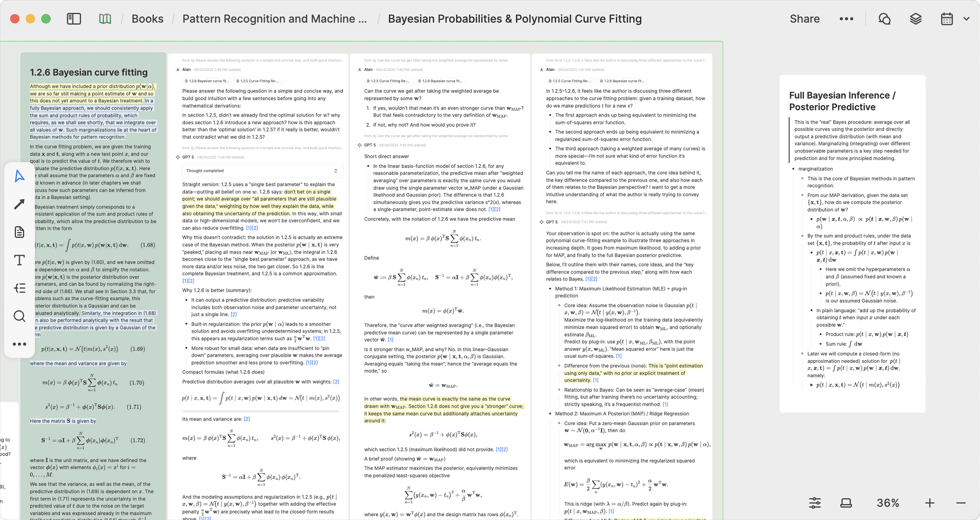Open the 1.2.6 Bayesian curve fit reference chip
Viewport: 980px width, 520px height.
[x=207, y=81]
